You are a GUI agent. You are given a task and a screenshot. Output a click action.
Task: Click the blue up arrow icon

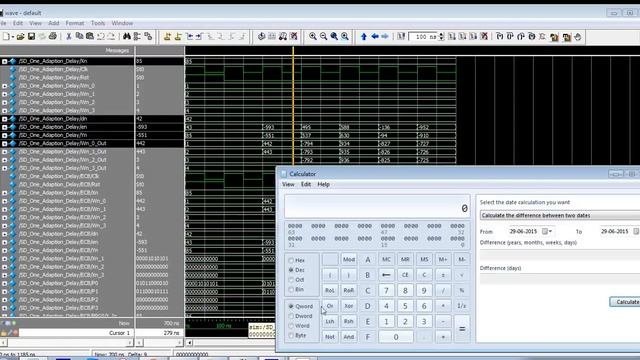[x=364, y=37]
